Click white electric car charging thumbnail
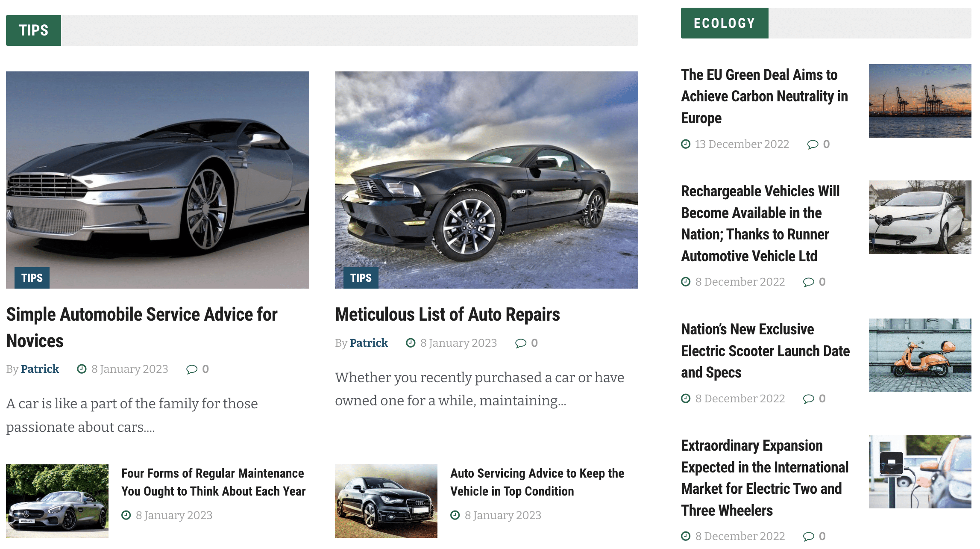The width and height of the screenshot is (980, 549). pyautogui.click(x=919, y=217)
